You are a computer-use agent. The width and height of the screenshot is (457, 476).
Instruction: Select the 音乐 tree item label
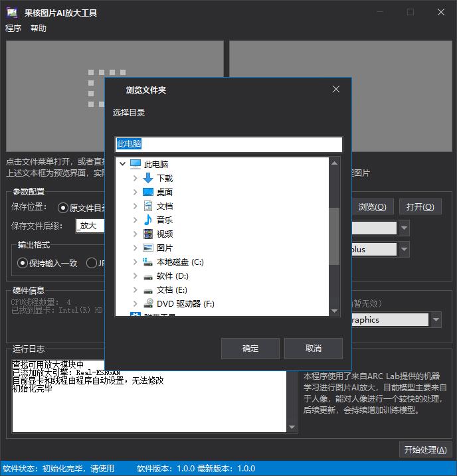[165, 220]
